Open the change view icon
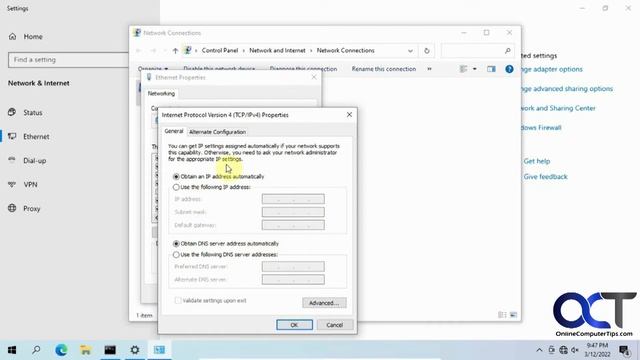640x360 pixels. [463, 69]
